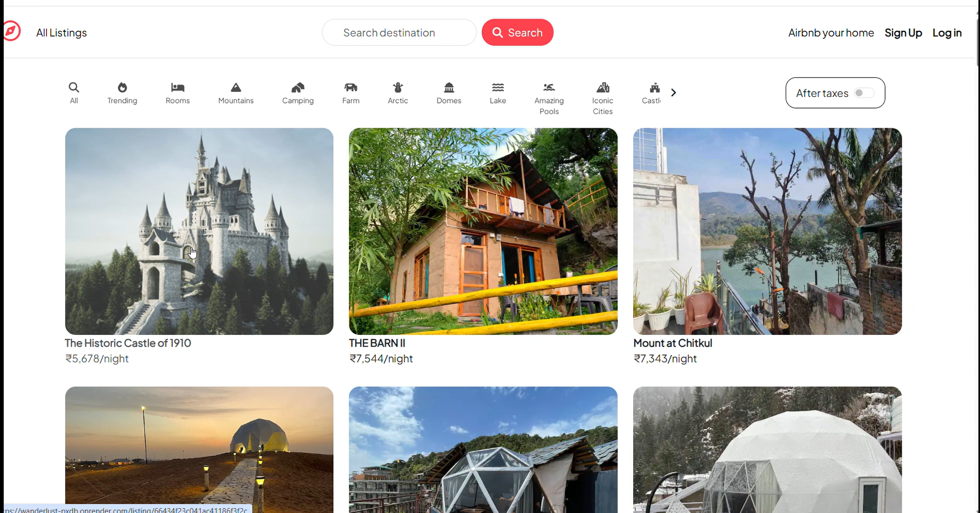Select the Lake waves filter icon
The height and width of the screenshot is (513, 980).
[498, 87]
